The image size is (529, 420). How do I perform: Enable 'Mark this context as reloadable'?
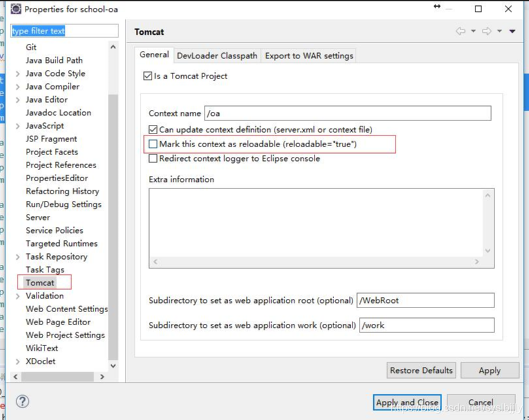coord(153,145)
